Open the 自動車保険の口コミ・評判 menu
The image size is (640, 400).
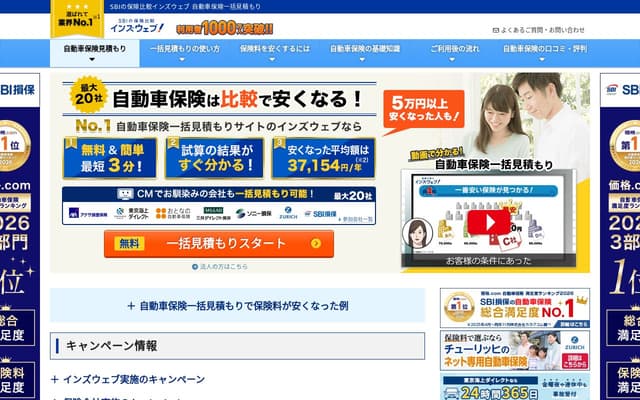tap(544, 53)
